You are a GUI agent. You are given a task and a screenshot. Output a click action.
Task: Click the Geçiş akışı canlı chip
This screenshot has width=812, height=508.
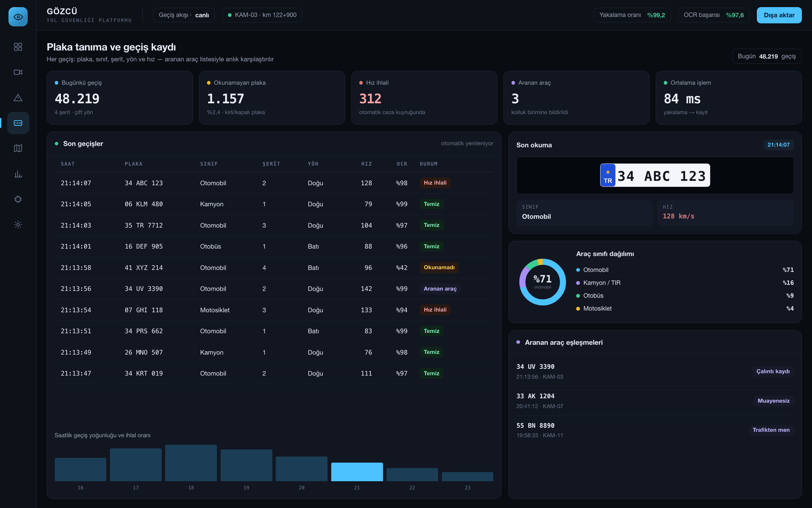[184, 15]
